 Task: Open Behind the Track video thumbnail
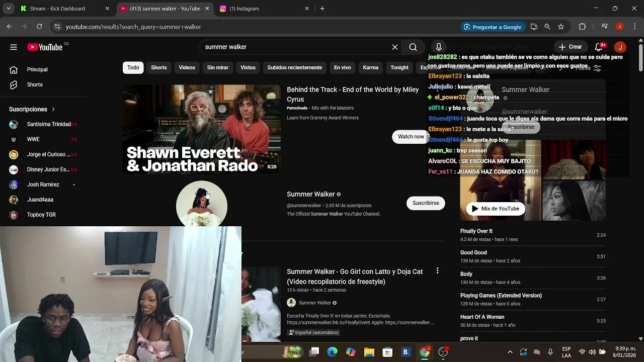pos(202,130)
